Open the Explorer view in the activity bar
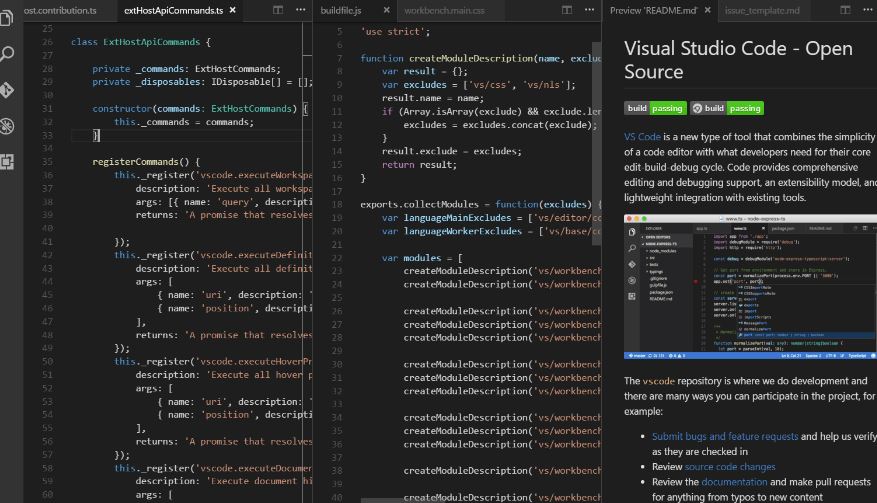The height and width of the screenshot is (503, 877). (6, 18)
